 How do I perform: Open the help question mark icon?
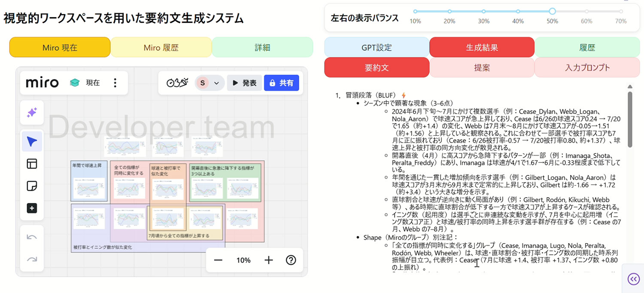pyautogui.click(x=291, y=260)
